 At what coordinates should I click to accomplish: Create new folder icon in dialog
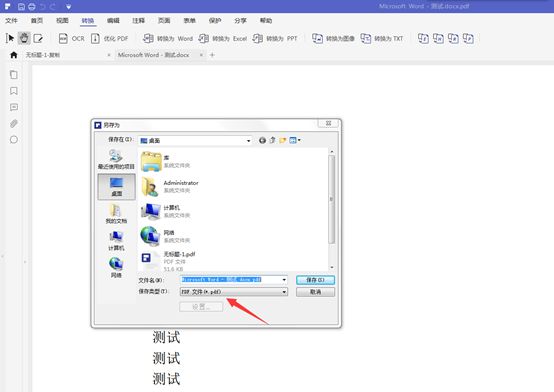click(x=282, y=140)
